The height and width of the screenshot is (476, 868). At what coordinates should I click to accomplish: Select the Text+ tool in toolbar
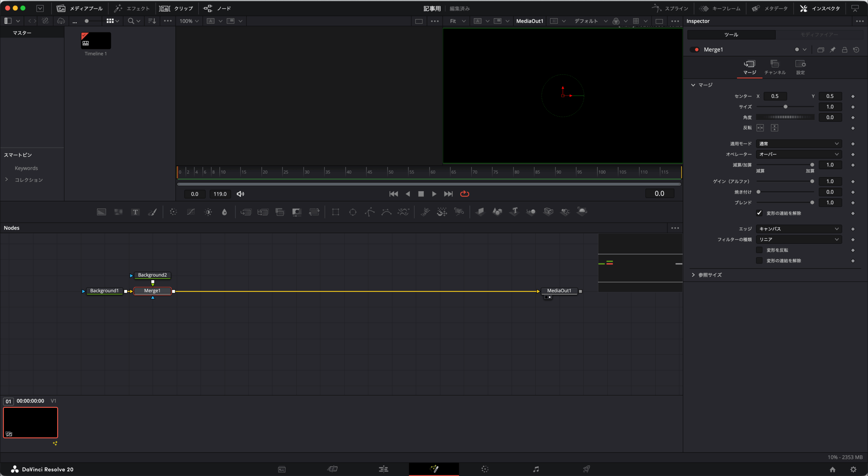(135, 212)
